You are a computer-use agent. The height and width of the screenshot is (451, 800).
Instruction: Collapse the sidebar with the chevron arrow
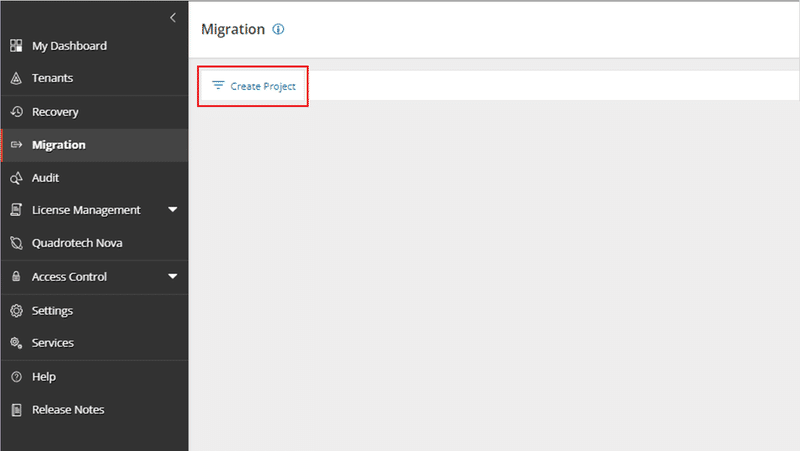(173, 18)
